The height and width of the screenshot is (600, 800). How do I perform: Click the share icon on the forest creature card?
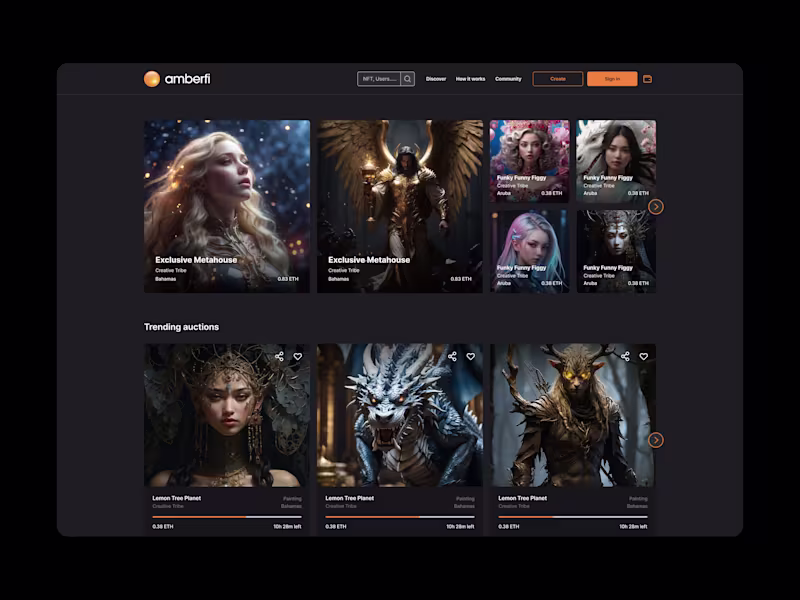click(x=624, y=356)
